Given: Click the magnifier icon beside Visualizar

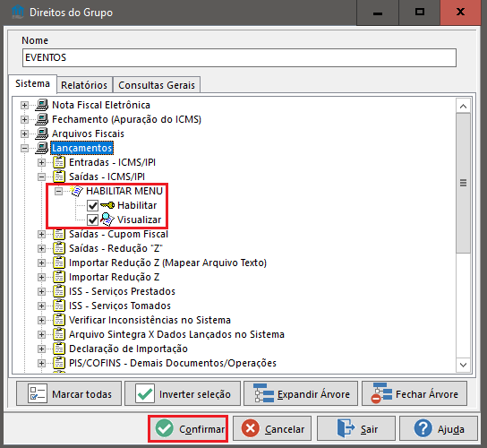Looking at the screenshot, I should click(107, 220).
